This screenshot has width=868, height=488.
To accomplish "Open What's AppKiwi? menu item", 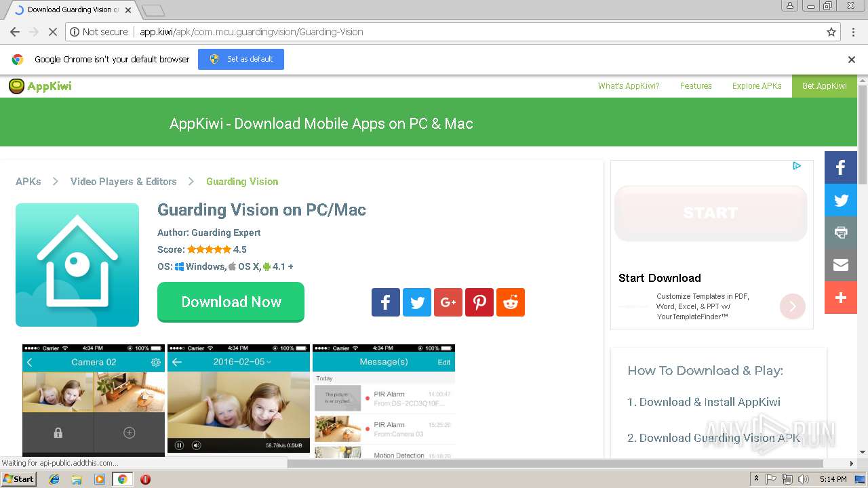I will pyautogui.click(x=629, y=86).
